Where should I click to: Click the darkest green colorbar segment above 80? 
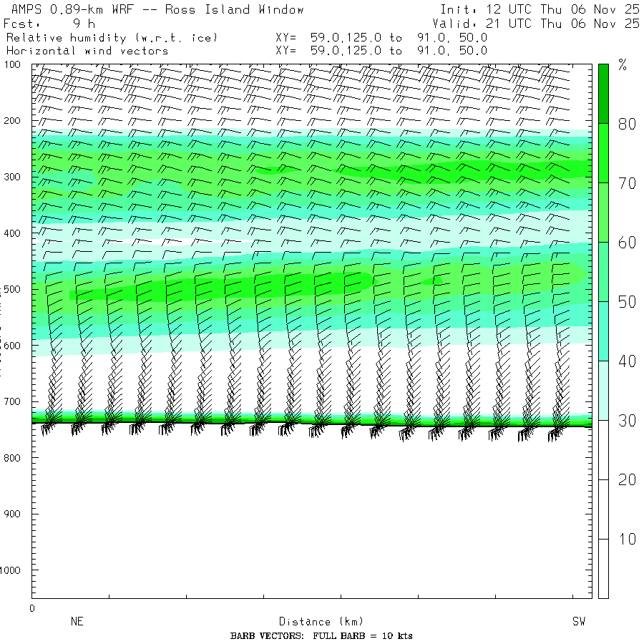click(x=603, y=94)
